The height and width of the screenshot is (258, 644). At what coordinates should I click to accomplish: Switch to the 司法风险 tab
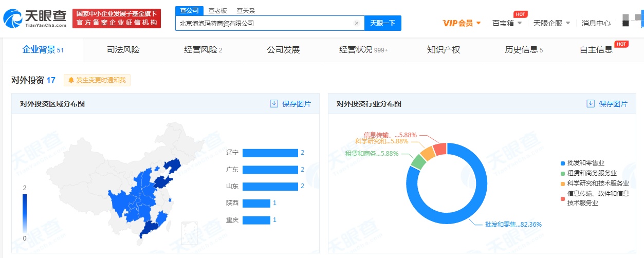click(x=123, y=50)
